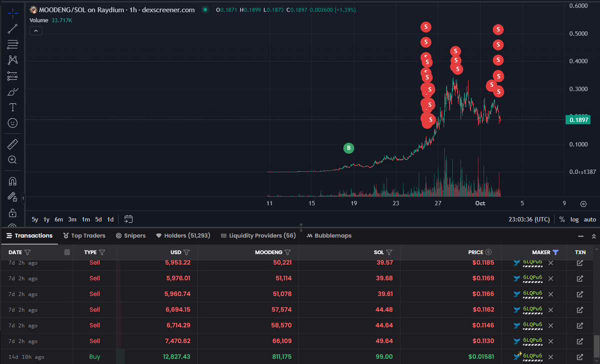
Task: Open the go-to-date calendar icon
Action: [128, 219]
